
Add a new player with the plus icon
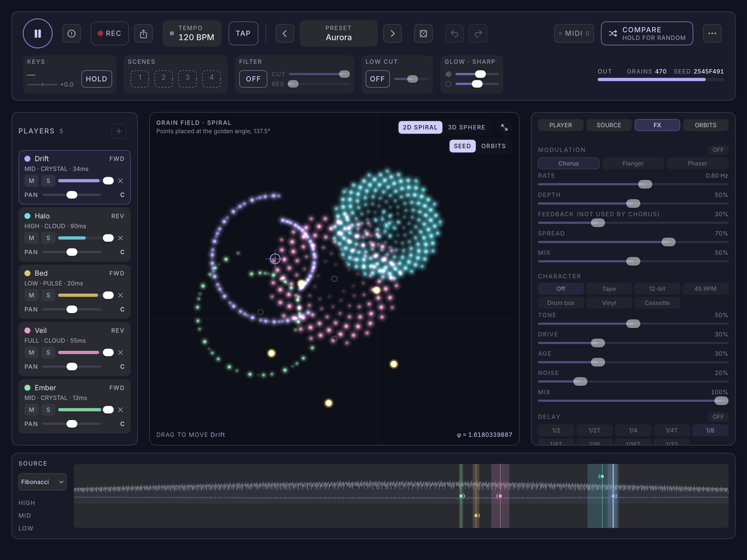click(119, 131)
